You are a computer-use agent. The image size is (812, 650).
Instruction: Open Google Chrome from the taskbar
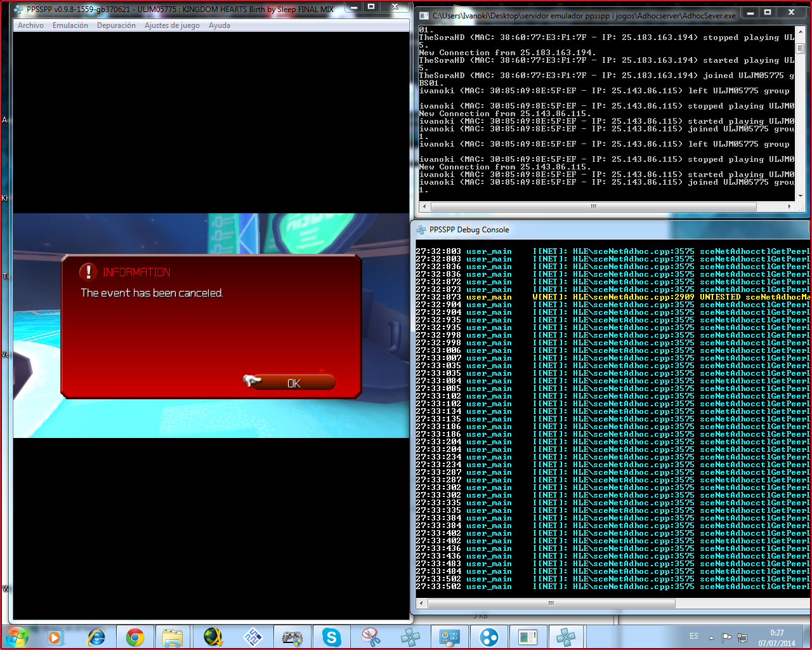[x=134, y=637]
